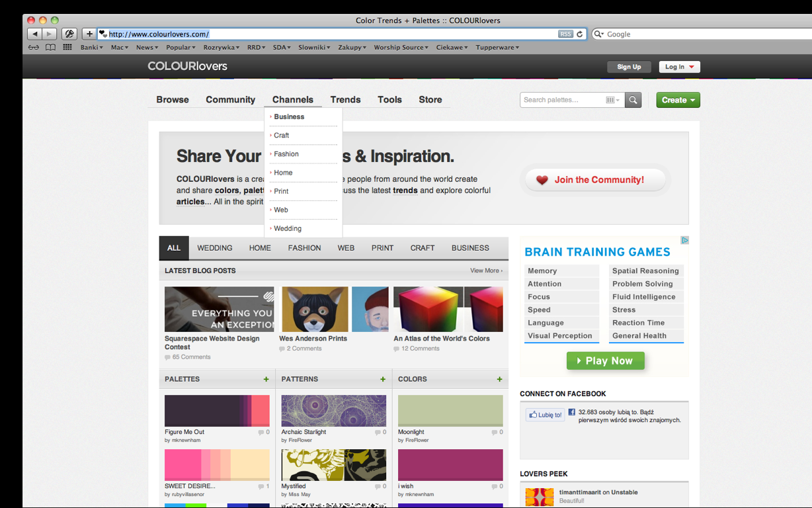
Task: Open the Google search engine dropdown
Action: [x=598, y=34]
